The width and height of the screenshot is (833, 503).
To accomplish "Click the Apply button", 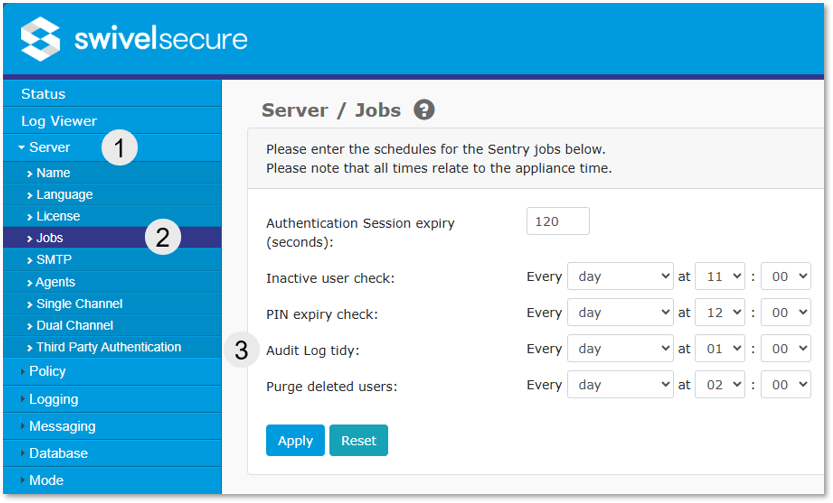I will (295, 440).
